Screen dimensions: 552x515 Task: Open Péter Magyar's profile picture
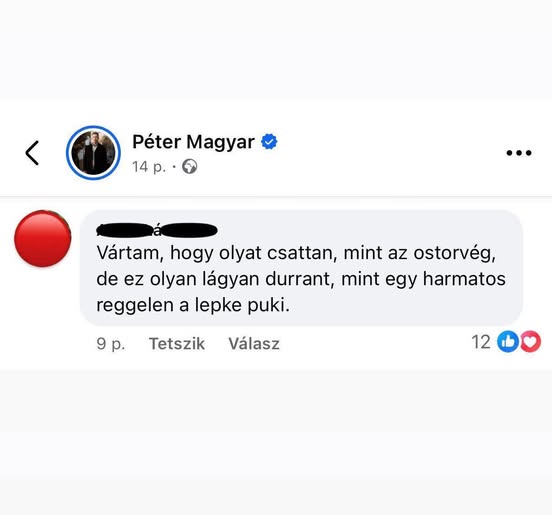pyautogui.click(x=93, y=153)
